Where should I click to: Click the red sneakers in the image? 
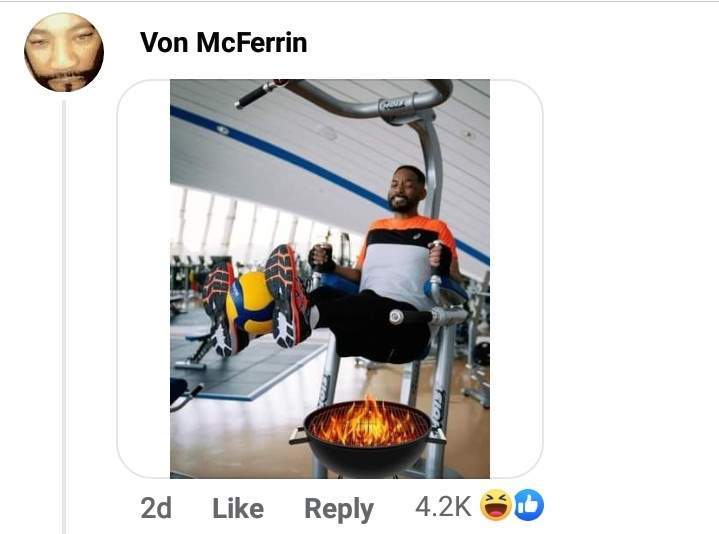point(284,297)
